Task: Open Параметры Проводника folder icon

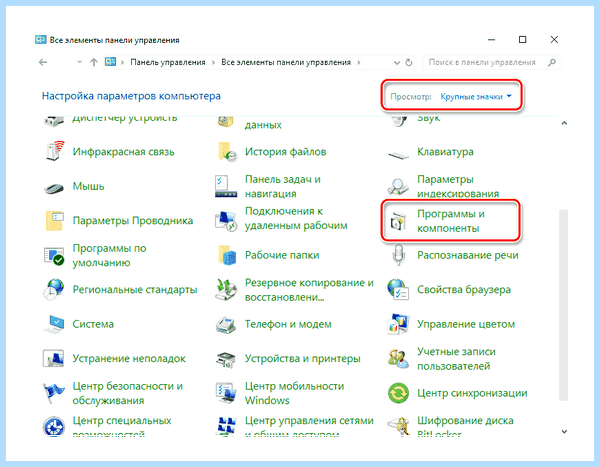Action: click(x=54, y=220)
